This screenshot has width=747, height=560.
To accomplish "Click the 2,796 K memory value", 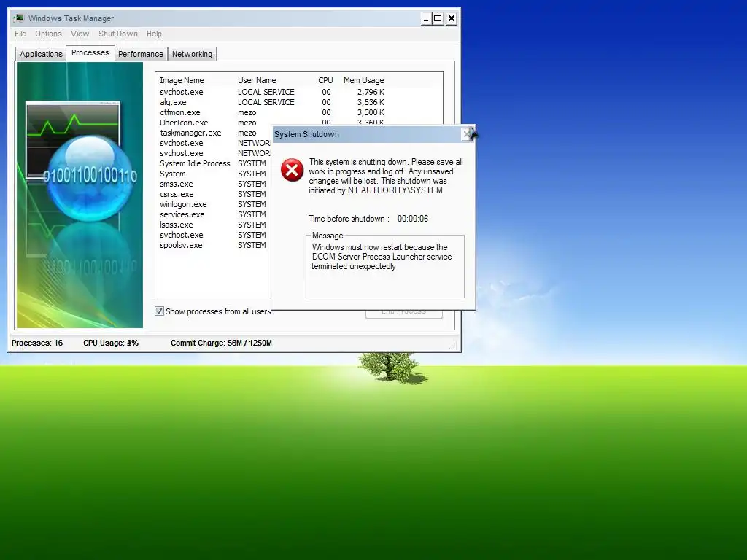I will pos(371,92).
